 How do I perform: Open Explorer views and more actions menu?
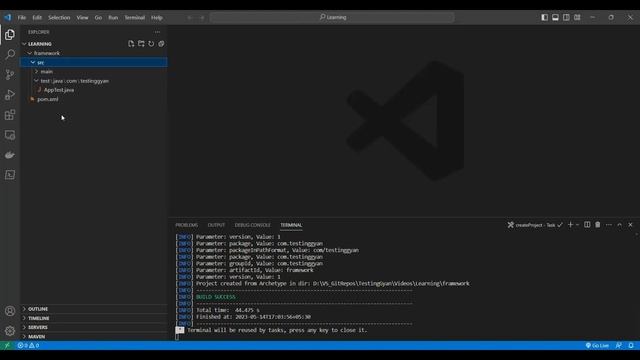[158, 32]
